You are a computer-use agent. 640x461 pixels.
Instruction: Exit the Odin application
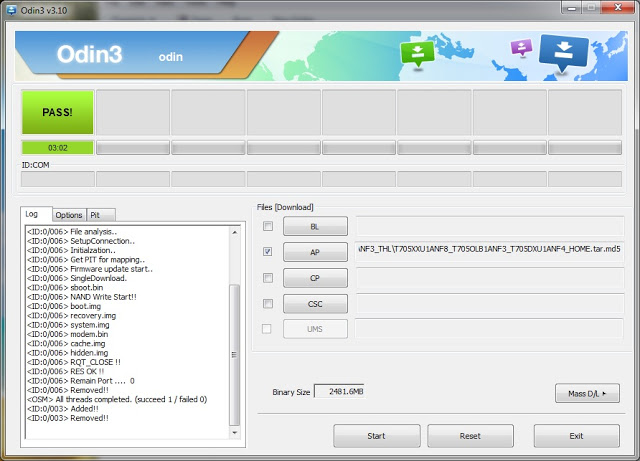(576, 436)
